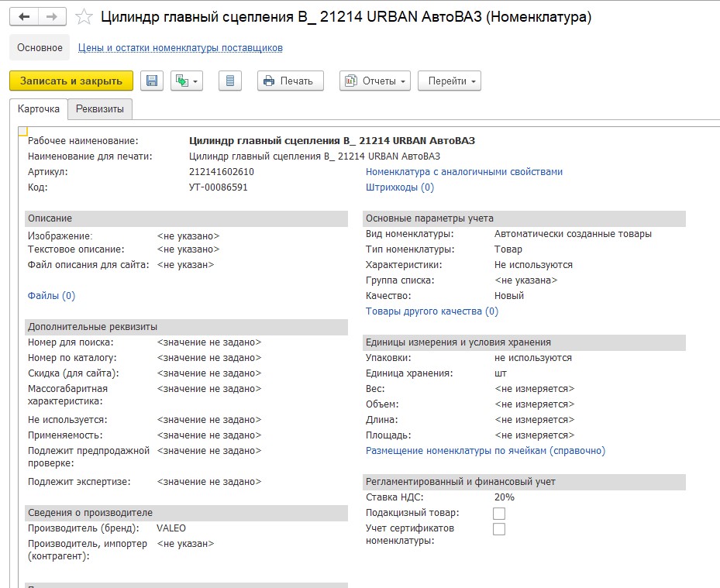This screenshot has height=588, width=720.
Task: Save the record with the floppy disk icon
Action: tap(152, 81)
